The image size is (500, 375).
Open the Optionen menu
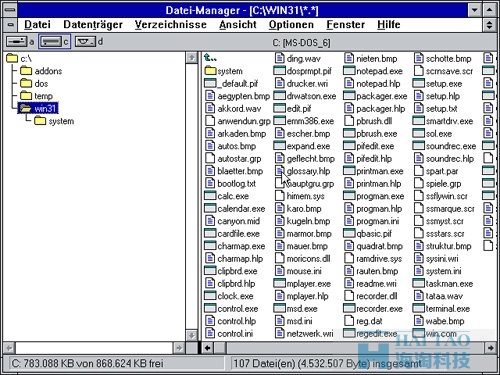tap(291, 25)
